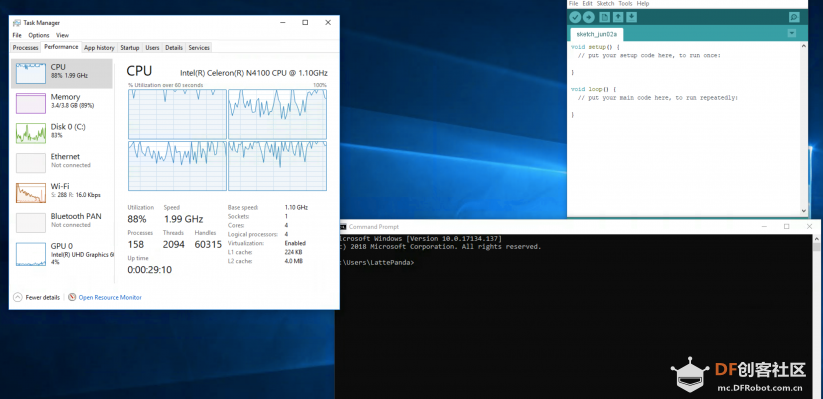Save the sketch with the down-arrow icon
The width and height of the screenshot is (823, 399).
pyautogui.click(x=631, y=17)
